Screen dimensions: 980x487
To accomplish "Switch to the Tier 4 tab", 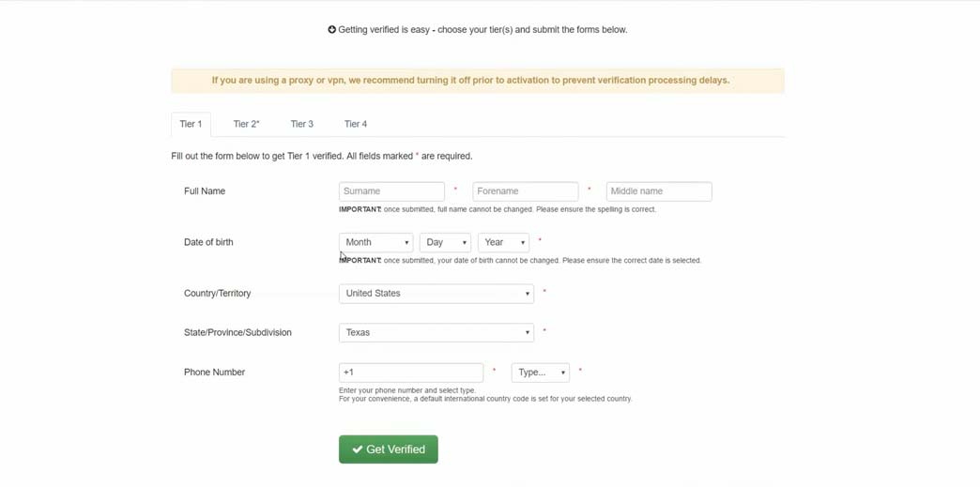I will (x=356, y=125).
